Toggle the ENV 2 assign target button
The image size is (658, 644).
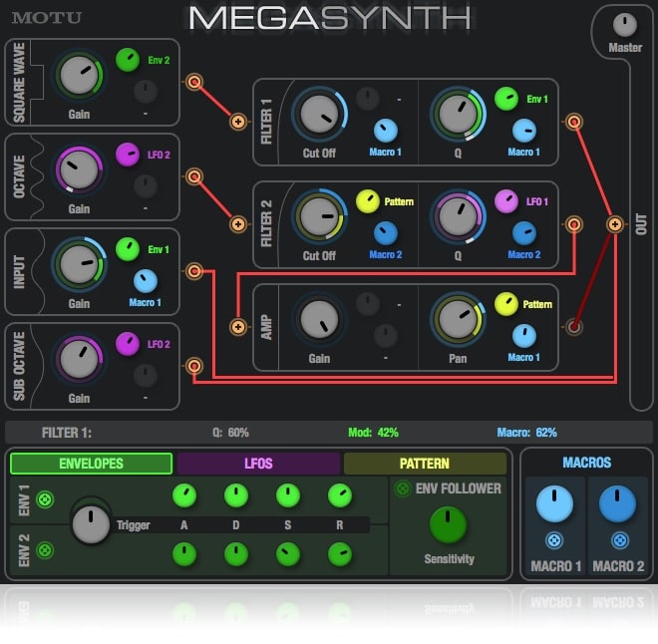coord(45,550)
